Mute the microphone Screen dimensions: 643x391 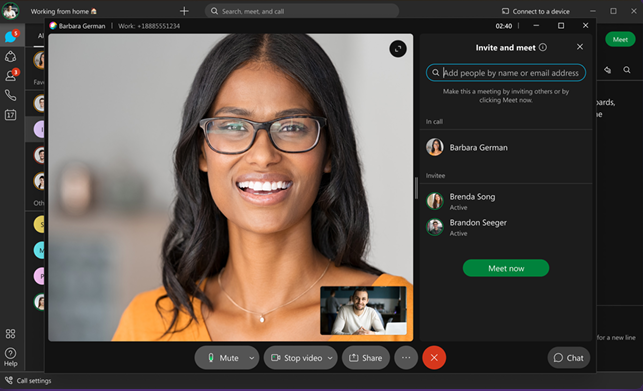tap(222, 358)
